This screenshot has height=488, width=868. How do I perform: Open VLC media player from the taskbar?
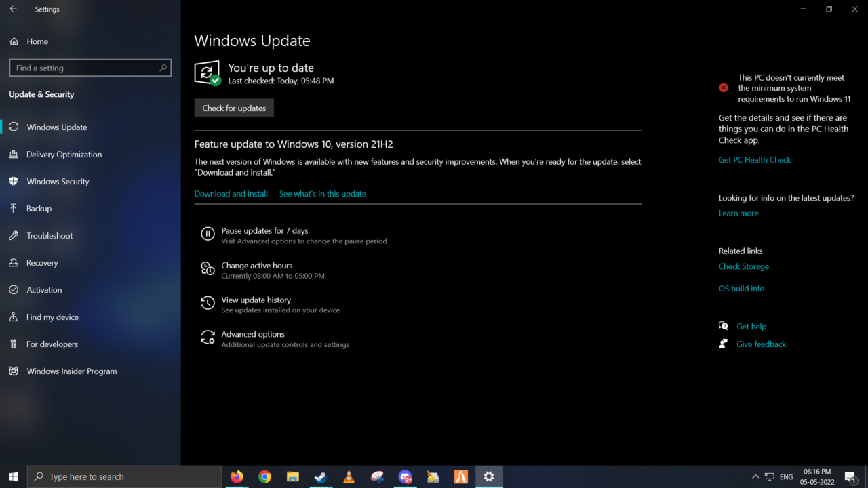point(349,476)
